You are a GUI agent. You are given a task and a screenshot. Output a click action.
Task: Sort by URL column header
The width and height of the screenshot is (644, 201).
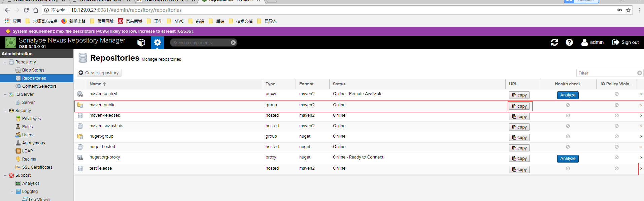click(x=522, y=84)
